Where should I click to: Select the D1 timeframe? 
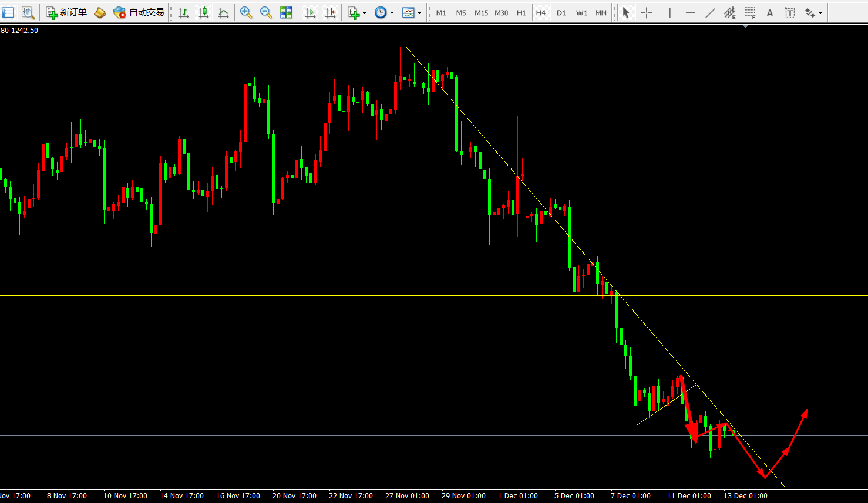click(561, 12)
